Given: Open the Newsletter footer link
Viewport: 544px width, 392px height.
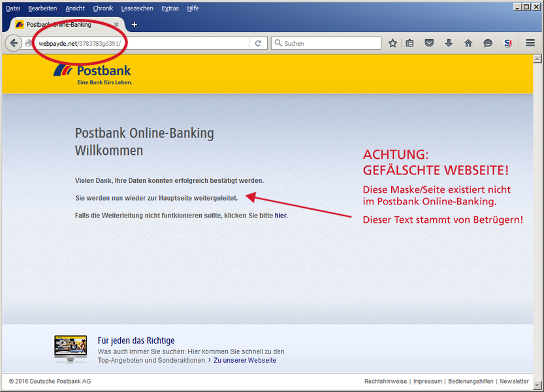Looking at the screenshot, I should [514, 382].
